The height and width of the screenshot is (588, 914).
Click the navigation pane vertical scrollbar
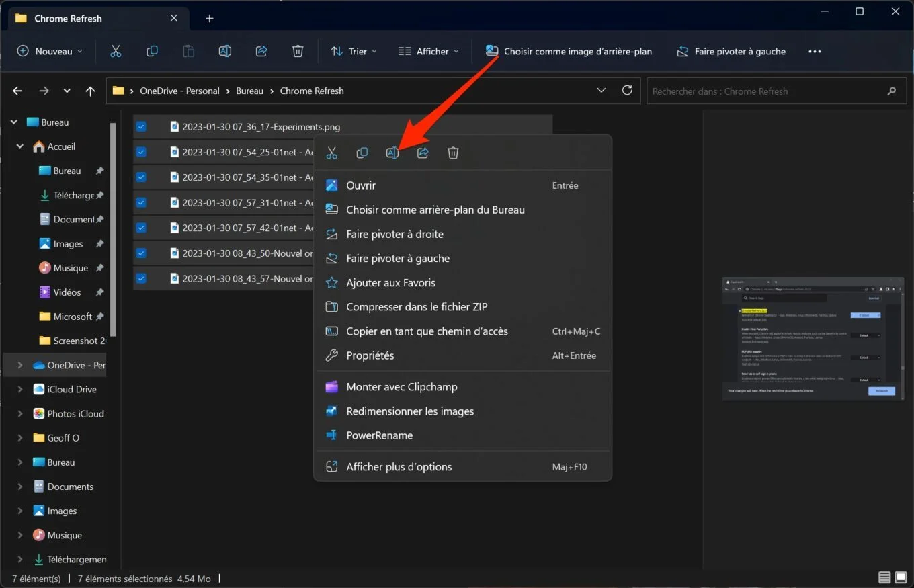click(114, 228)
